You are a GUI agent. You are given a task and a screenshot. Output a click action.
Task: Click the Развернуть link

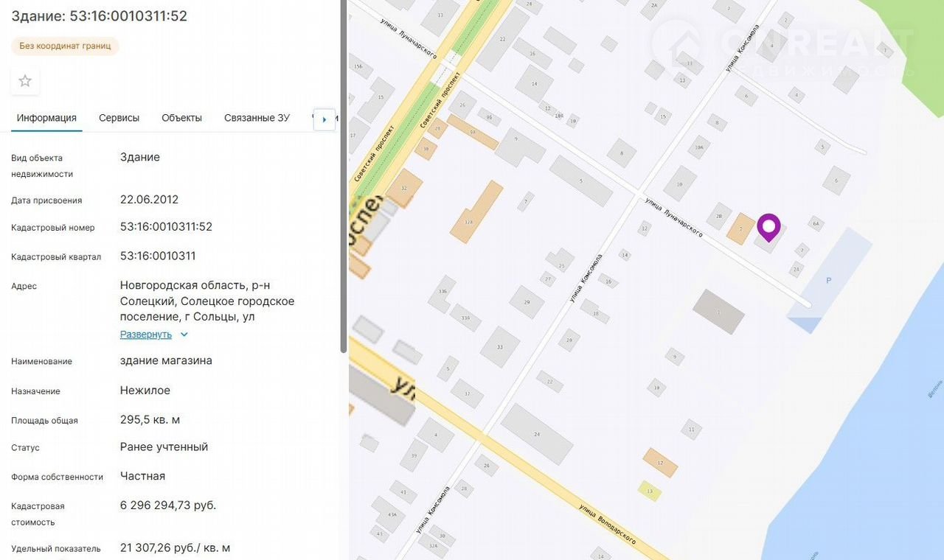(x=146, y=335)
